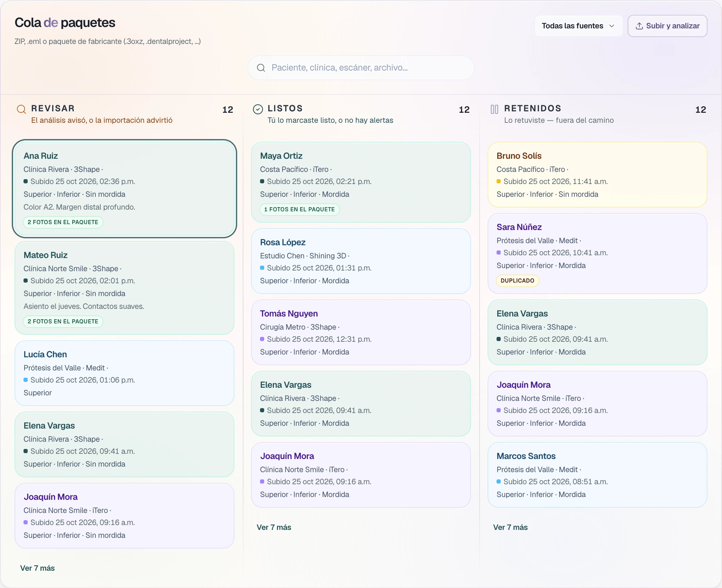Open the Bruno Solís retained card
The width and height of the screenshot is (722, 588).
click(598, 175)
